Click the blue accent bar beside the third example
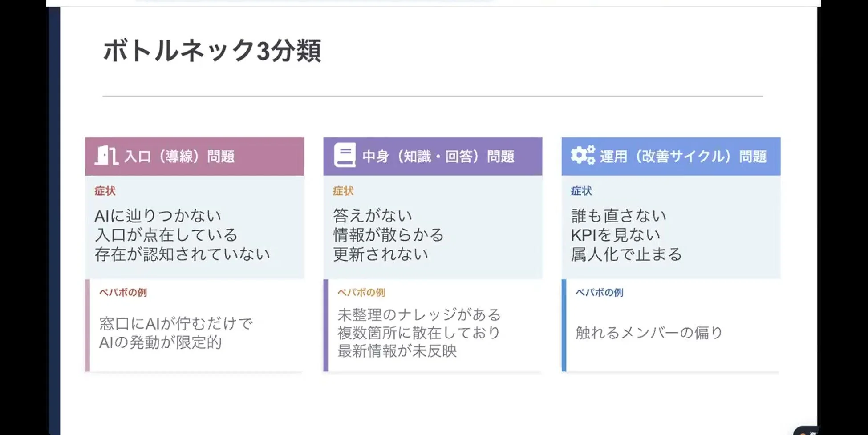 pos(564,325)
